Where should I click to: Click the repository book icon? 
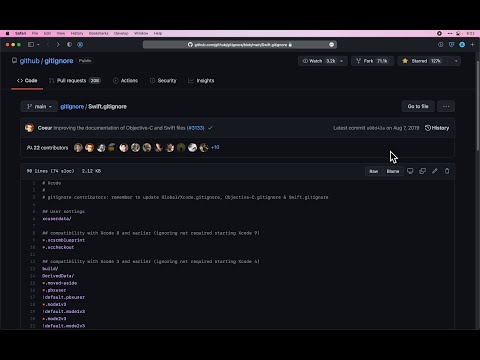[x=14, y=60]
